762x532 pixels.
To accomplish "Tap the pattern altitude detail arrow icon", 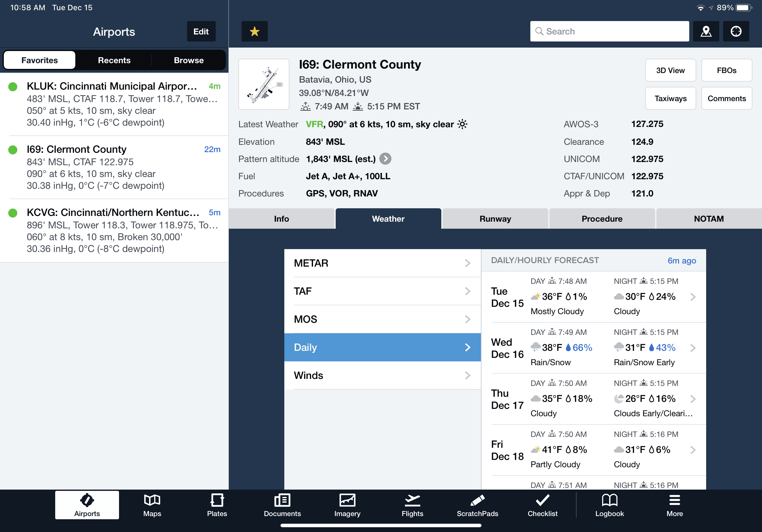I will 385,159.
